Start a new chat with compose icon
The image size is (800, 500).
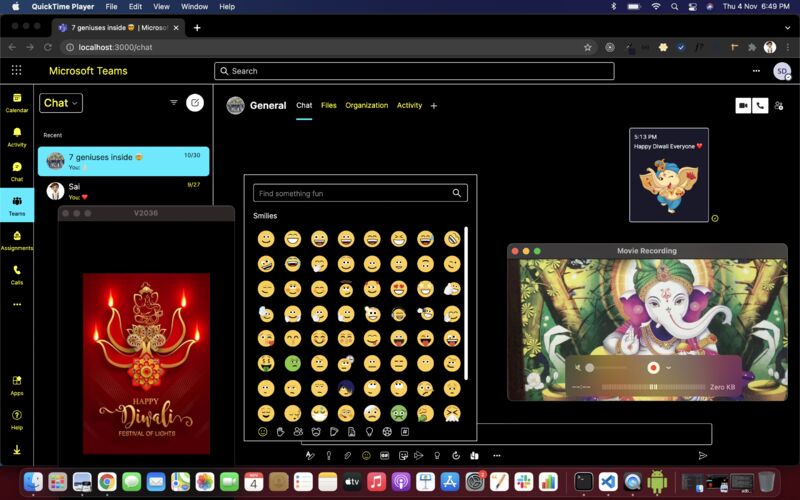pos(195,103)
